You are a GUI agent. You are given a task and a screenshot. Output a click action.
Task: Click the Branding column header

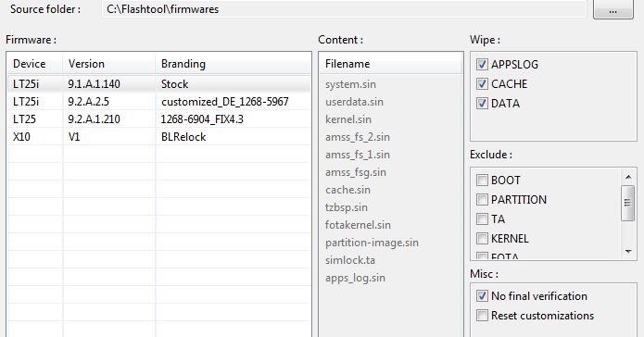(234, 64)
